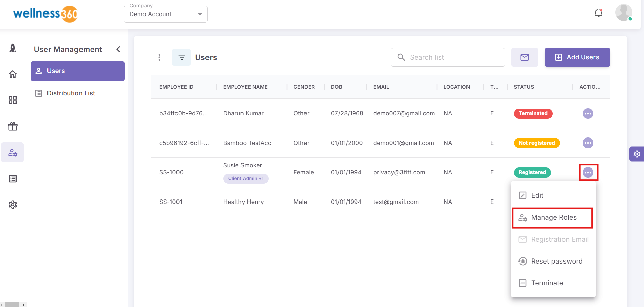Sort by the LOCATION column header

(x=456, y=87)
